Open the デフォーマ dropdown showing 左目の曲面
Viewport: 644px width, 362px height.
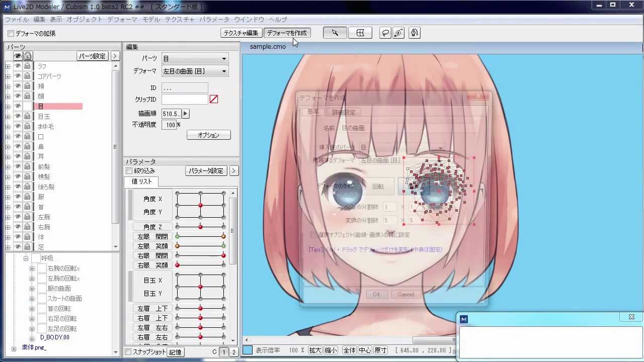pos(195,71)
